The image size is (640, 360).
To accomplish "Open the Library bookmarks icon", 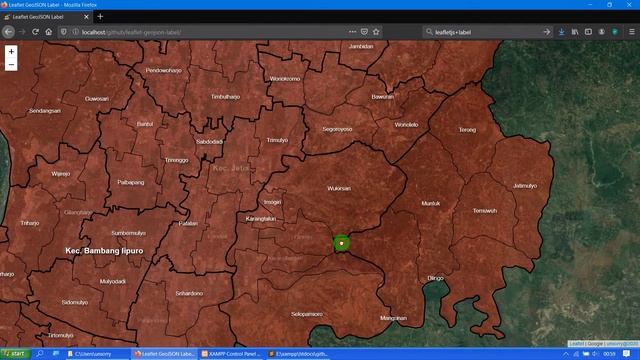I will pos(575,32).
